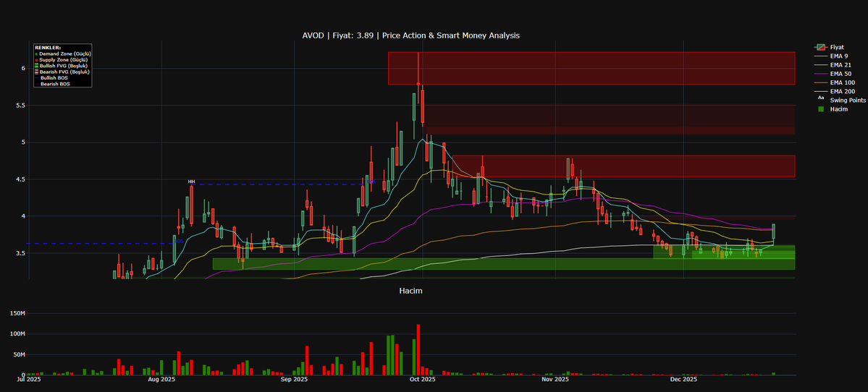
Task: Click the tallest red volume bar near Oct 2025
Action: (418, 350)
